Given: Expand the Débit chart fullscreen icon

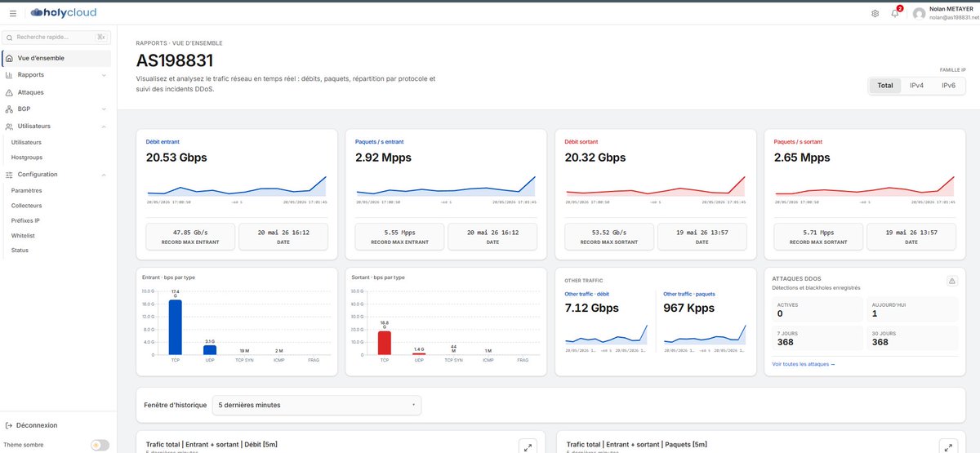Looking at the screenshot, I should pyautogui.click(x=528, y=446).
